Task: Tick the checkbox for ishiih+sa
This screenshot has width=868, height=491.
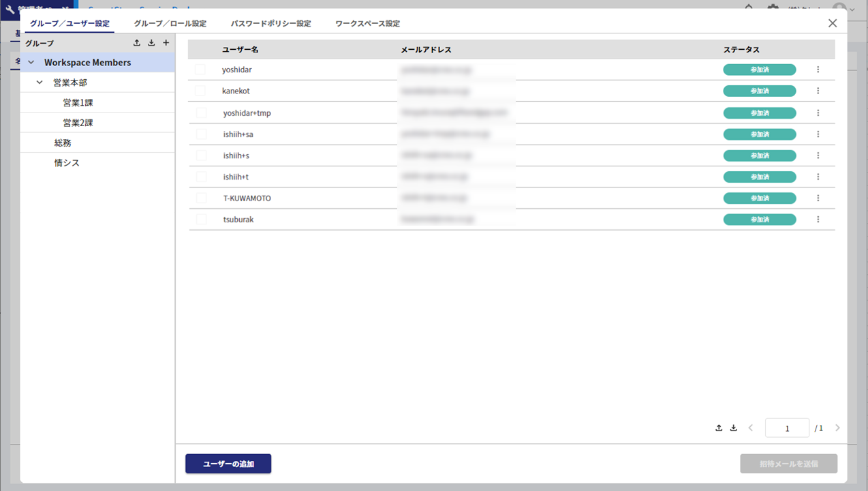Action: [201, 134]
